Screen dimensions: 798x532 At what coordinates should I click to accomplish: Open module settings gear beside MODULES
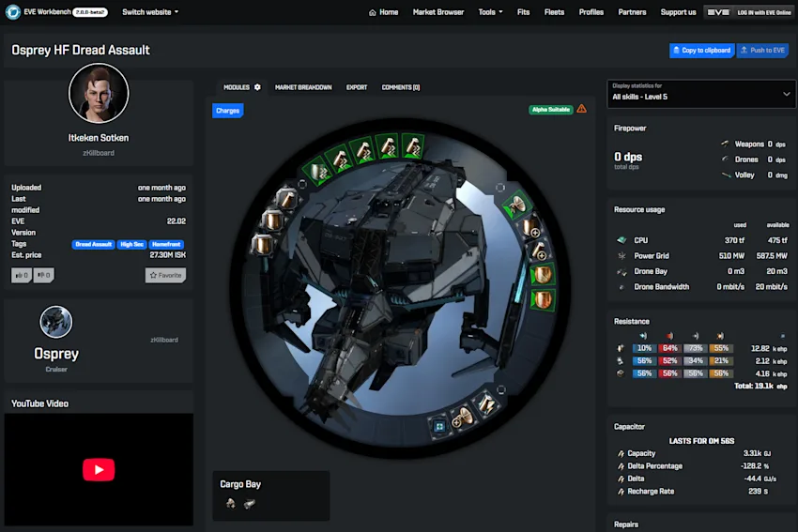coord(257,87)
